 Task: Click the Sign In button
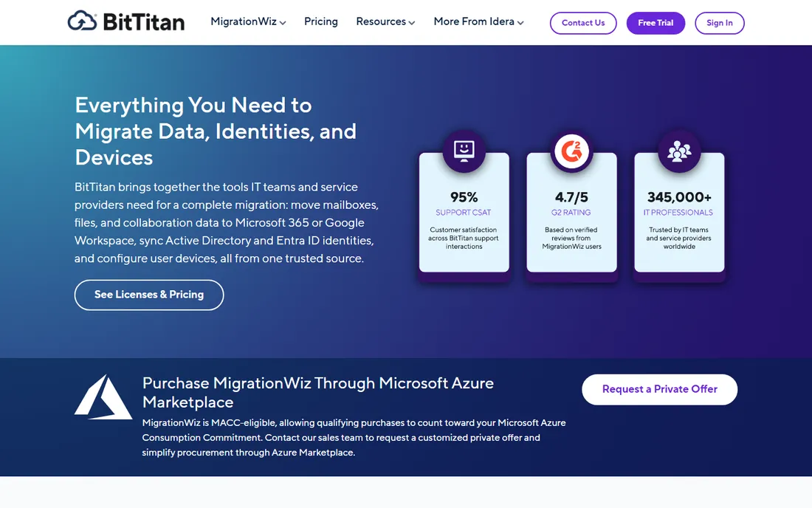719,23
